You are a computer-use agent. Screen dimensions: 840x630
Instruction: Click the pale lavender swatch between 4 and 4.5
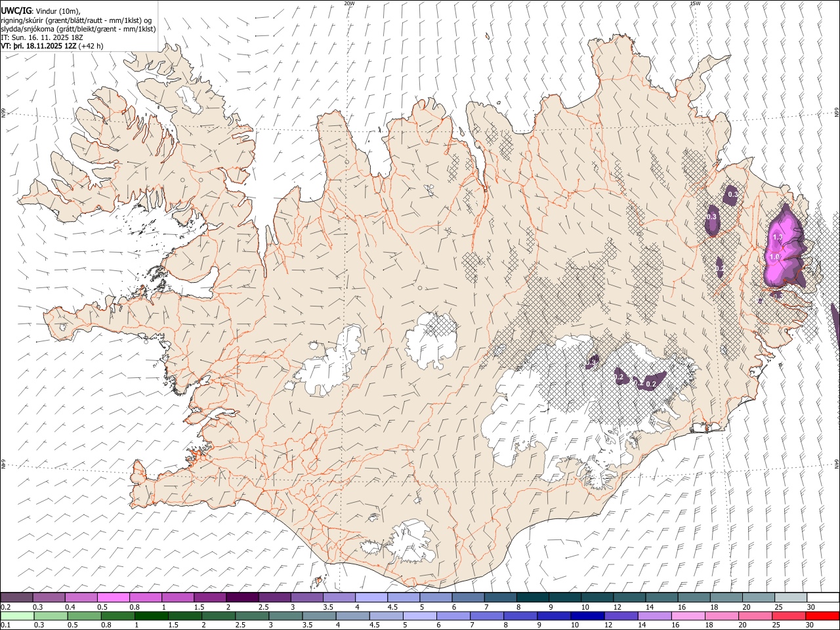[x=371, y=597]
